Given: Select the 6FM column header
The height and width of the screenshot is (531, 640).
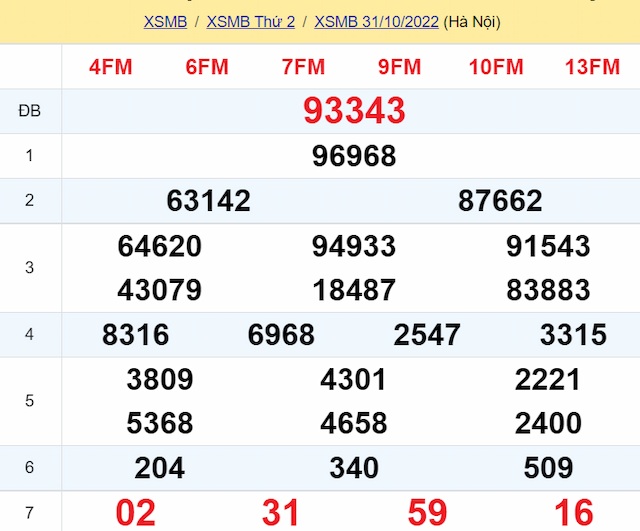Looking at the screenshot, I should (207, 67).
